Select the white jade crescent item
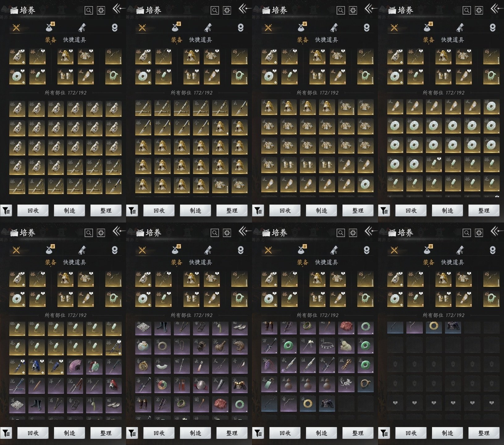The image size is (504, 445). point(162,366)
